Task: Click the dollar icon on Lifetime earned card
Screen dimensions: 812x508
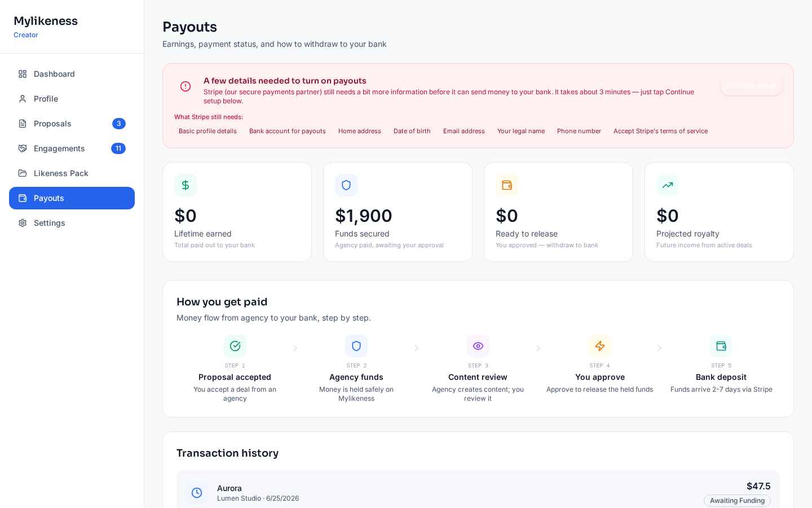Action: tap(186, 185)
